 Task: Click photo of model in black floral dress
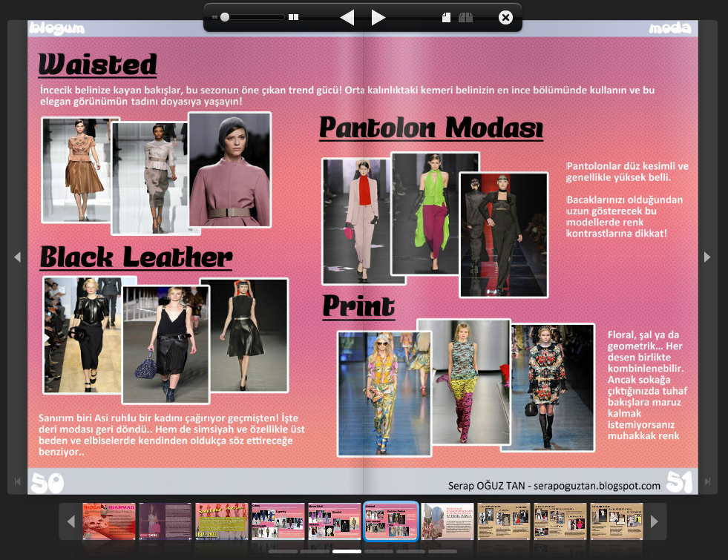coord(552,387)
